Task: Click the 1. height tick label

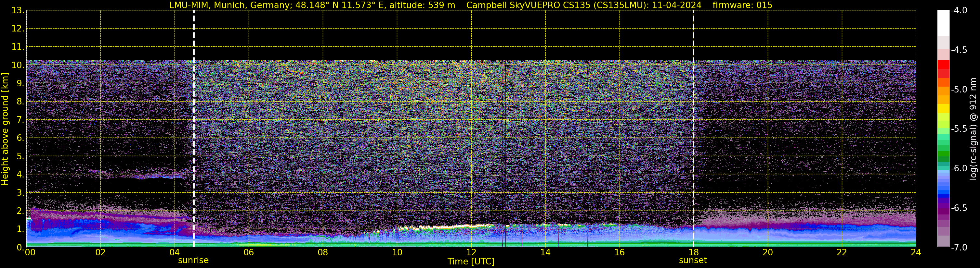Action: tap(20, 229)
